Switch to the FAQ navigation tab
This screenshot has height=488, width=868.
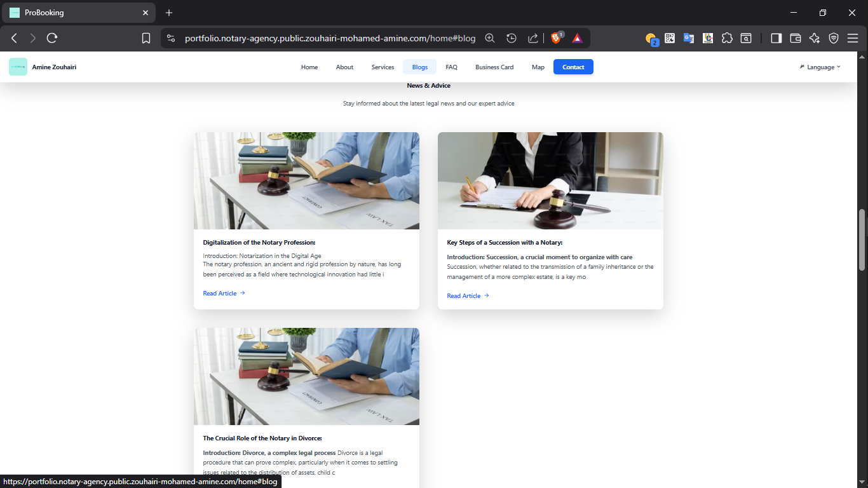click(x=451, y=67)
